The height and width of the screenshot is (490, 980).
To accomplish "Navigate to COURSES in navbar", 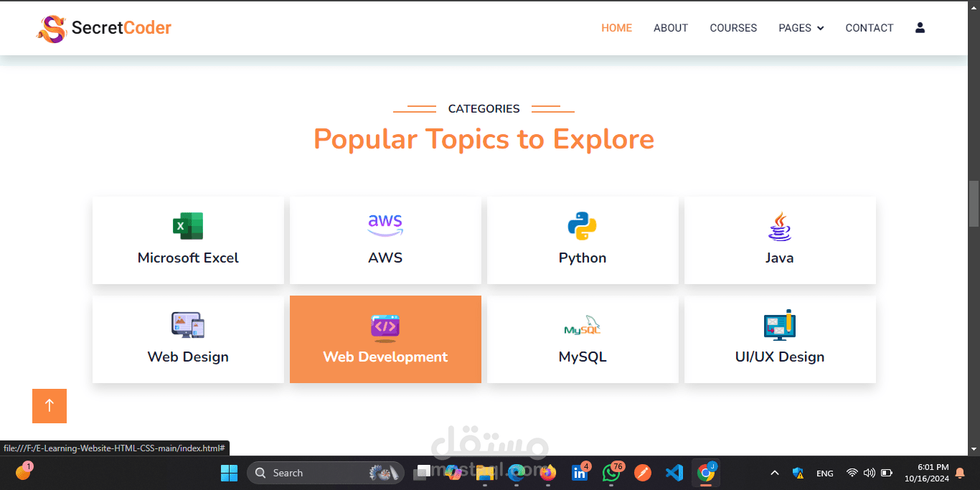I will [733, 28].
